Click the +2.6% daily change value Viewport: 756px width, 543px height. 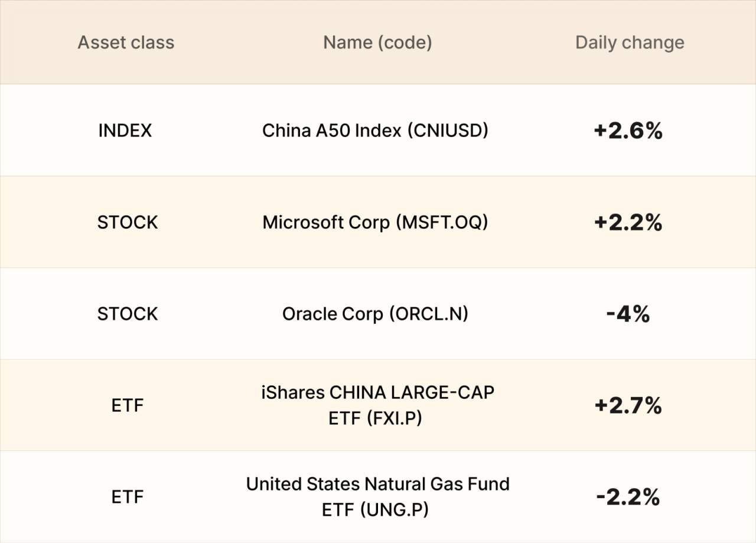point(628,131)
